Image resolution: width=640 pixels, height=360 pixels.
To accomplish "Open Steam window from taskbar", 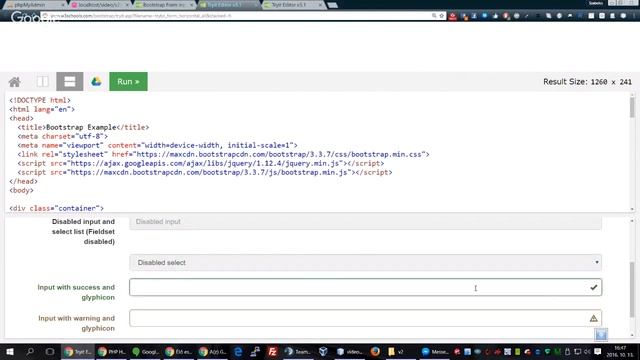I will (298, 351).
